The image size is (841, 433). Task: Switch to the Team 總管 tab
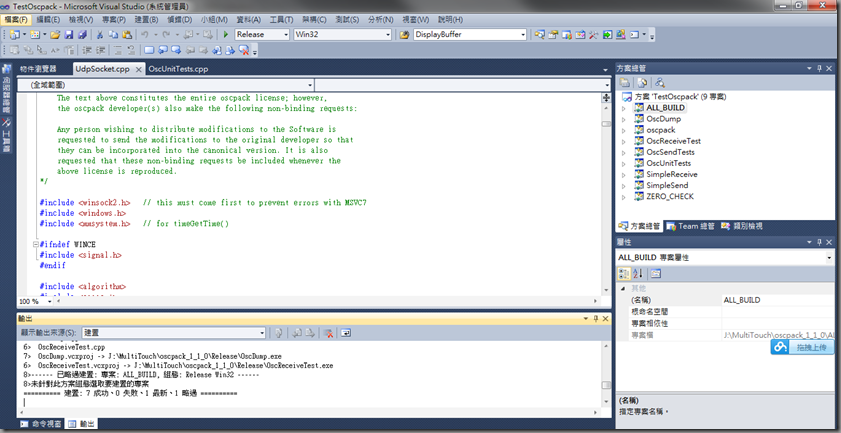(x=690, y=226)
